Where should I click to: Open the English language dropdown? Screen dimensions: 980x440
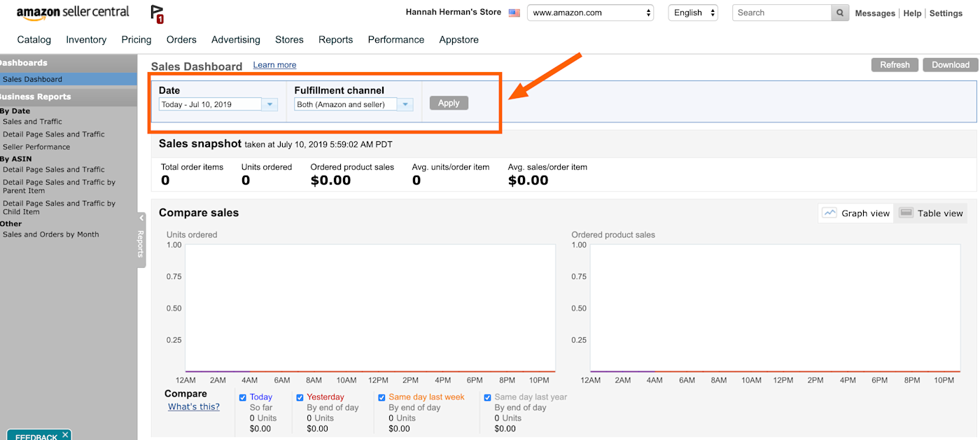[693, 13]
